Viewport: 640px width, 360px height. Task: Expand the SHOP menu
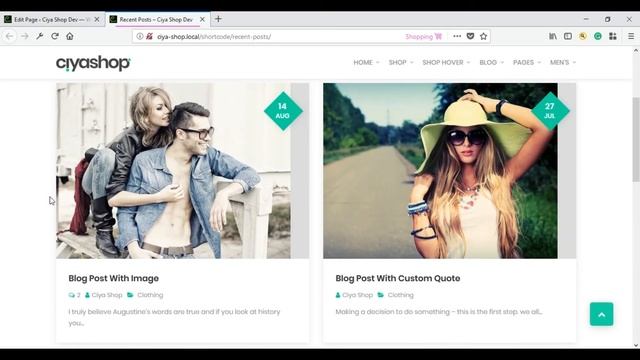[x=401, y=62]
